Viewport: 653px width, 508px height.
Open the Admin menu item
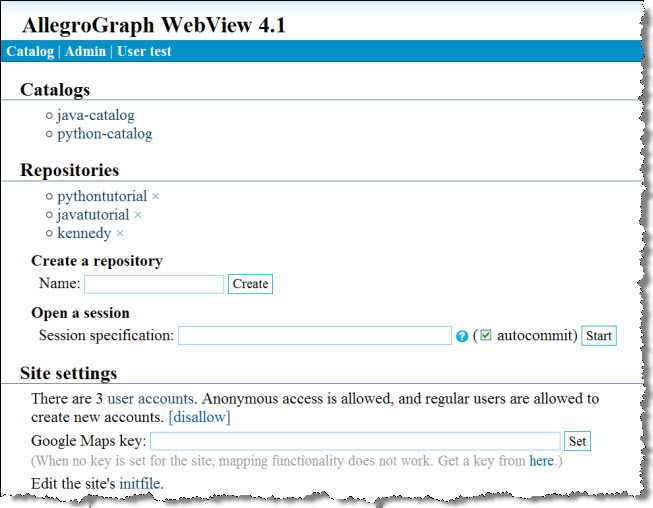(x=85, y=51)
